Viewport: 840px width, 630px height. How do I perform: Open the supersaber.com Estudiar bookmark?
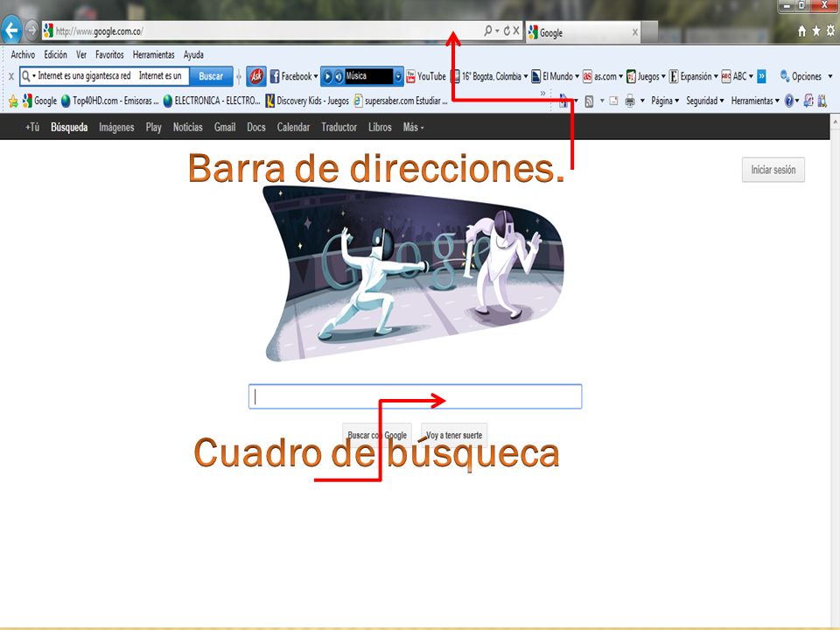tap(401, 101)
